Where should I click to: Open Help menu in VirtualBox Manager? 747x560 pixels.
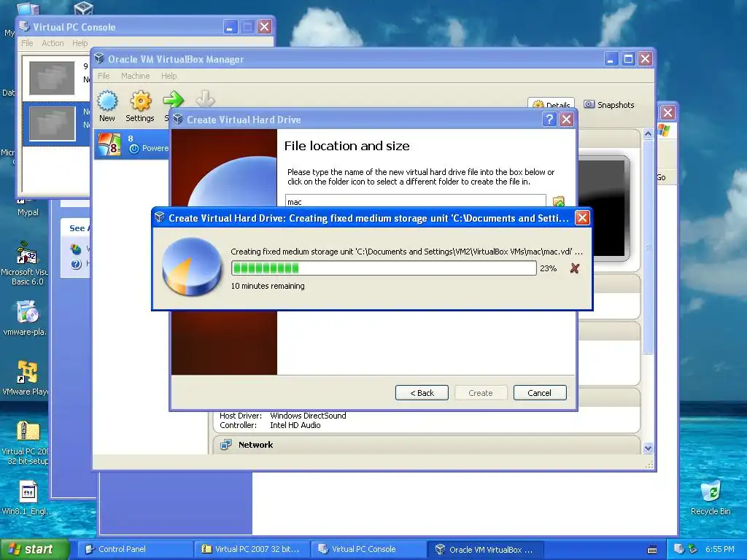click(169, 76)
